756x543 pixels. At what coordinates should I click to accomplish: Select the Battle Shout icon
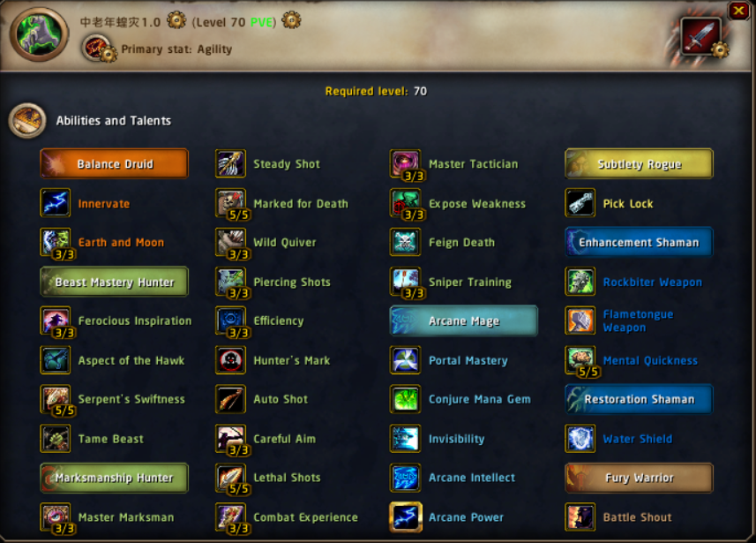coord(580,517)
